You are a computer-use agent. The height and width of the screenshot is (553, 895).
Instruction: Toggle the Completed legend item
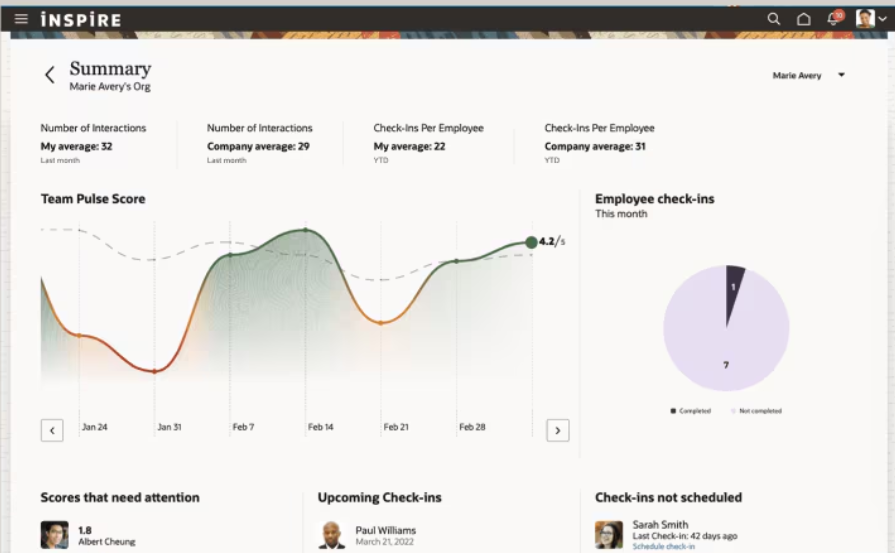point(691,411)
